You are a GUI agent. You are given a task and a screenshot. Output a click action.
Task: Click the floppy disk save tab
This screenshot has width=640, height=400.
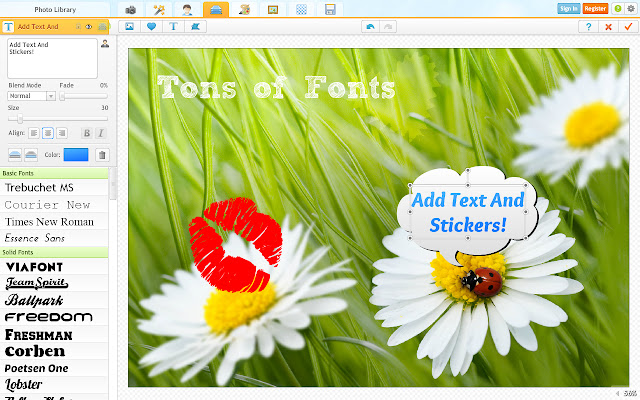[x=330, y=9]
